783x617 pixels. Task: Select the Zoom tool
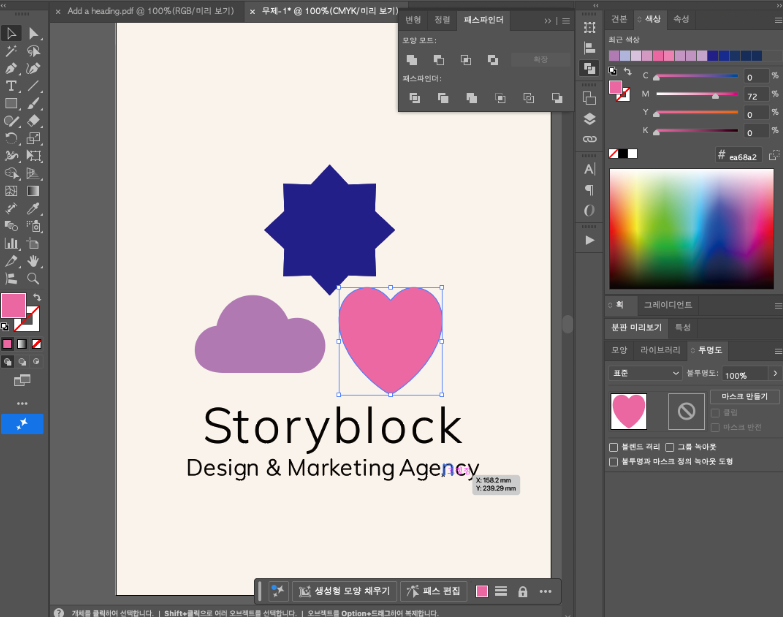33,279
